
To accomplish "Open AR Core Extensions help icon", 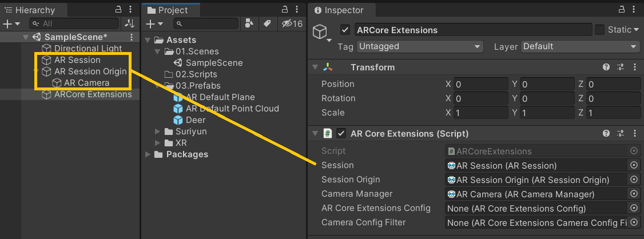I will [606, 133].
